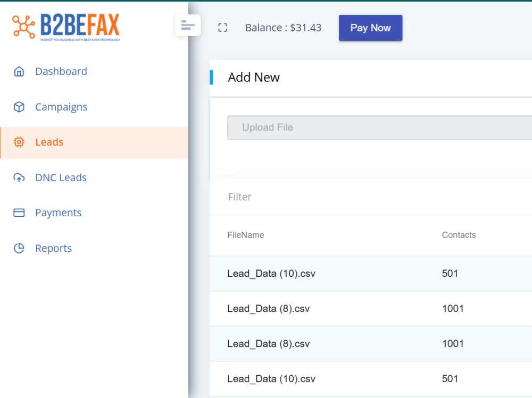532x398 pixels.
Task: Click the Upload File field
Action: pyautogui.click(x=380, y=128)
